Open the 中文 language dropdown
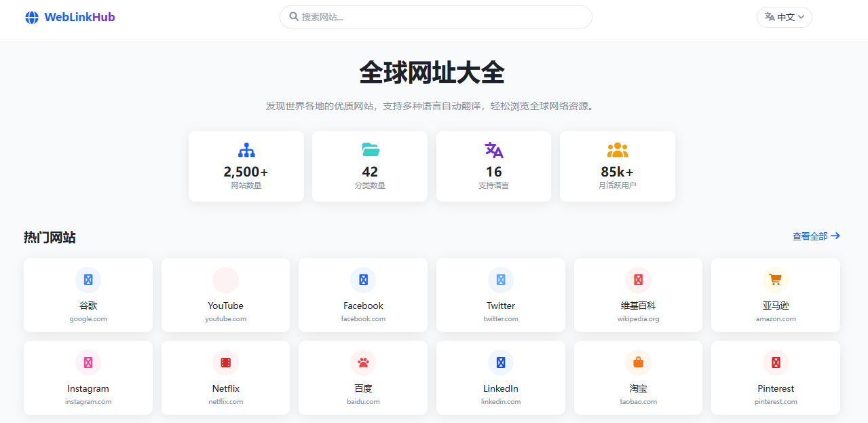Viewport: 868px width, 423px height. 784,17
